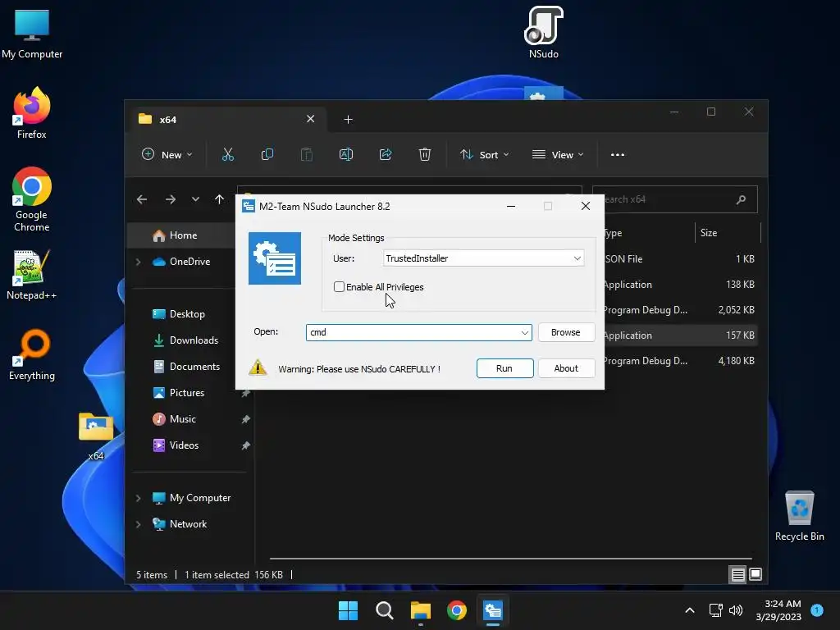The height and width of the screenshot is (630, 840).
Task: Open the Everything search desktop shortcut
Action: pos(32,354)
